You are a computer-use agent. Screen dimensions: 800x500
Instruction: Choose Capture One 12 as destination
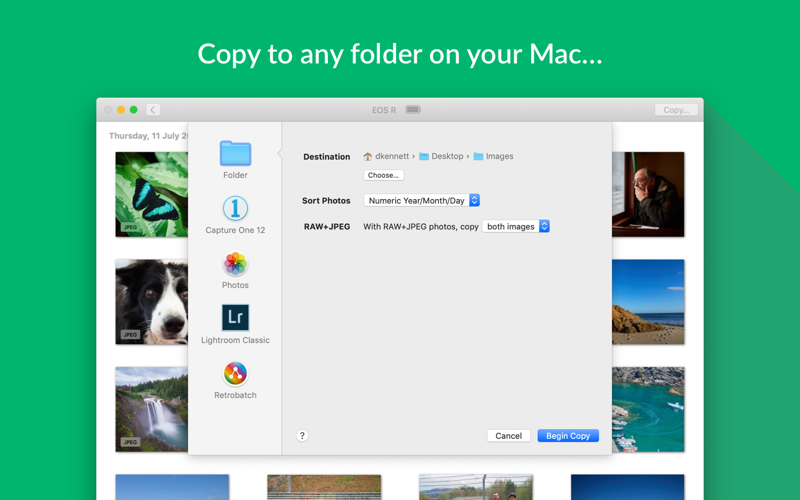pyautogui.click(x=235, y=208)
